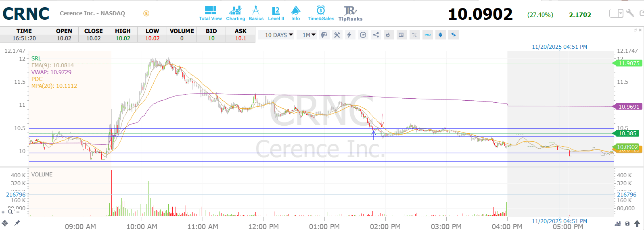Open TipRanks analysis
The image size is (644, 230).
click(350, 13)
